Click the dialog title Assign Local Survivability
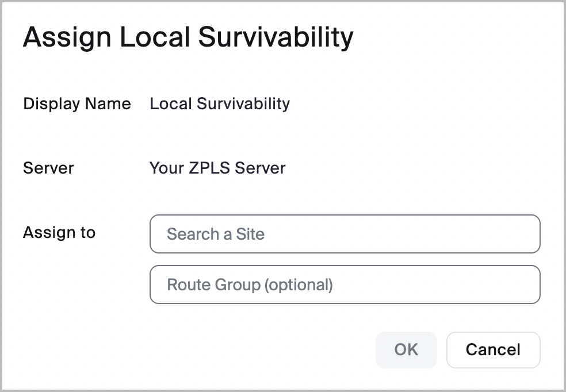566x392 pixels. click(x=188, y=37)
